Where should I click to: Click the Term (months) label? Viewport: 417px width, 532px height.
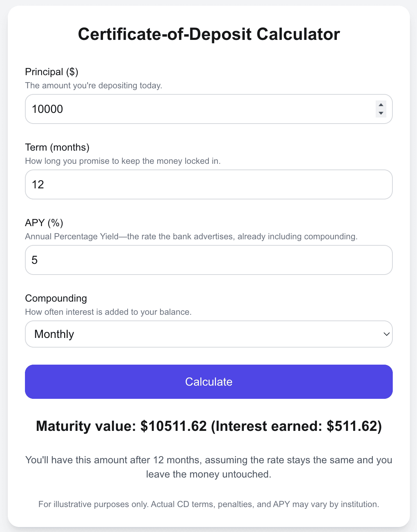click(57, 147)
